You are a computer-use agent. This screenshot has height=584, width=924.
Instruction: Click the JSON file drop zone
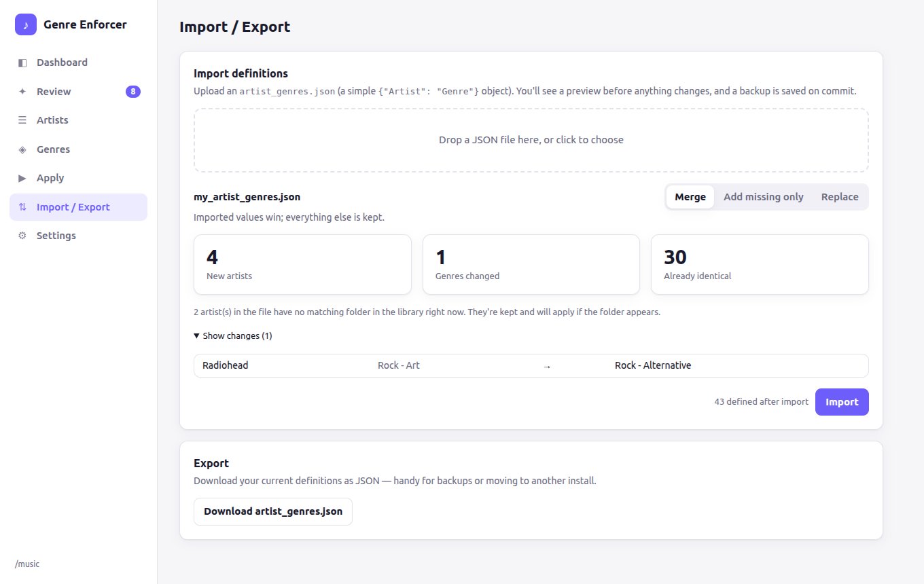point(531,140)
